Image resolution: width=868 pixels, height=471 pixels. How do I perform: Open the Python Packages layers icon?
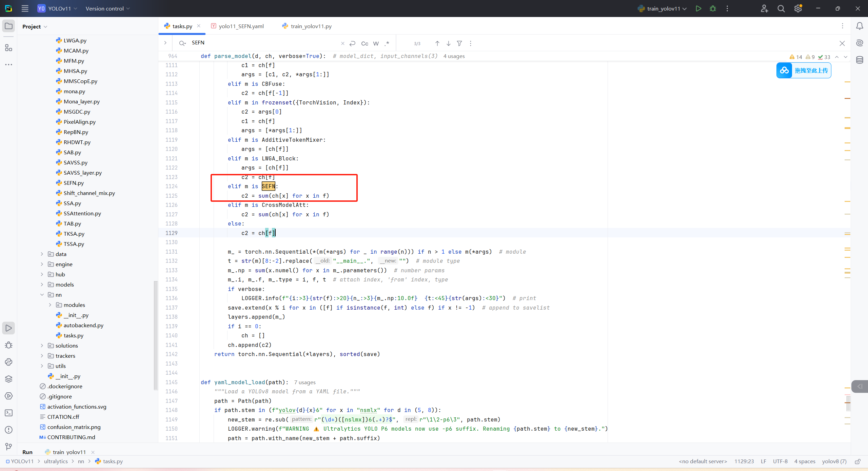pyautogui.click(x=9, y=379)
